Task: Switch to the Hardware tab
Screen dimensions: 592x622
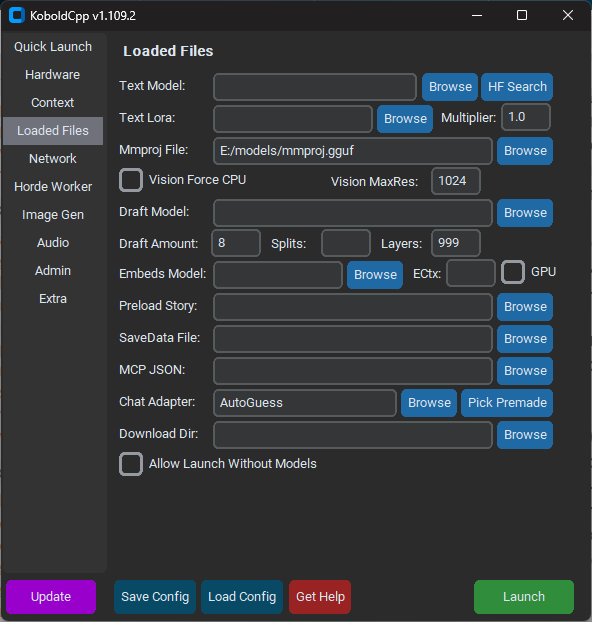Action: (53, 75)
